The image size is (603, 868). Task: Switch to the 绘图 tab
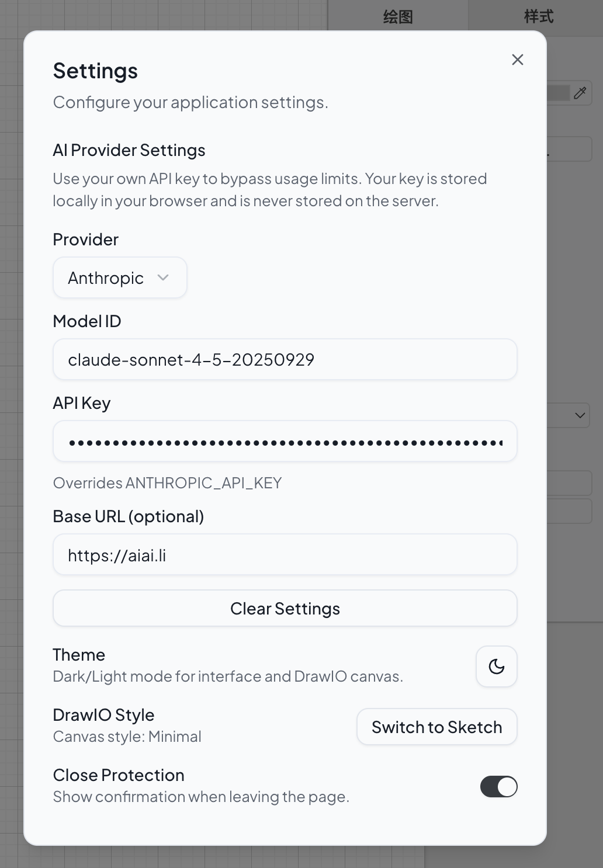[398, 16]
